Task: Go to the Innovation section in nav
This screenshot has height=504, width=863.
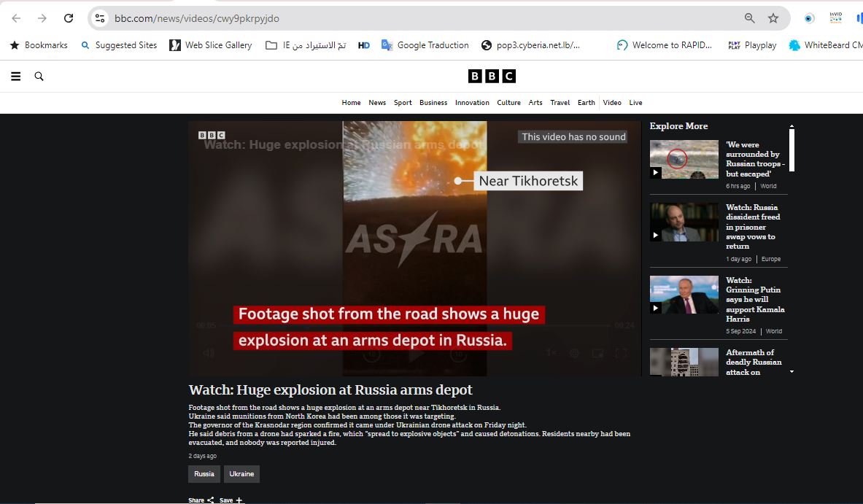Action: click(472, 103)
